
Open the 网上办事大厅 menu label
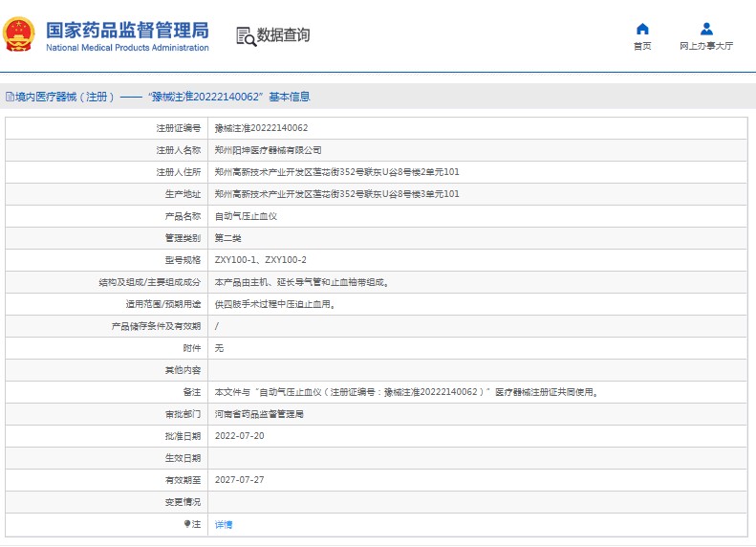click(706, 46)
